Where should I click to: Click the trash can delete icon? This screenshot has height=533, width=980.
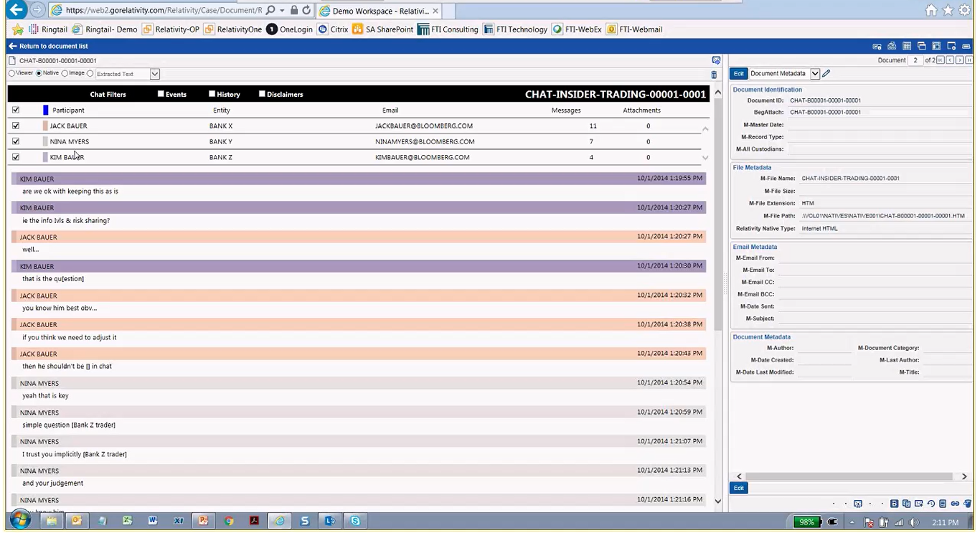click(714, 75)
